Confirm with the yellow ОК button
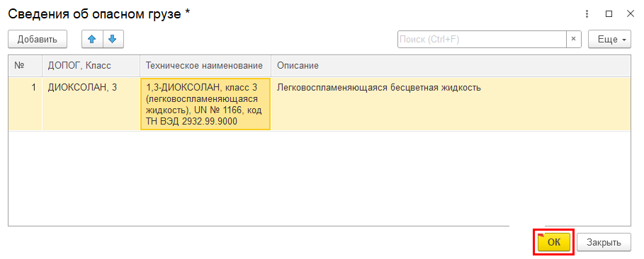Image resolution: width=644 pixels, height=259 pixels. pyautogui.click(x=554, y=242)
